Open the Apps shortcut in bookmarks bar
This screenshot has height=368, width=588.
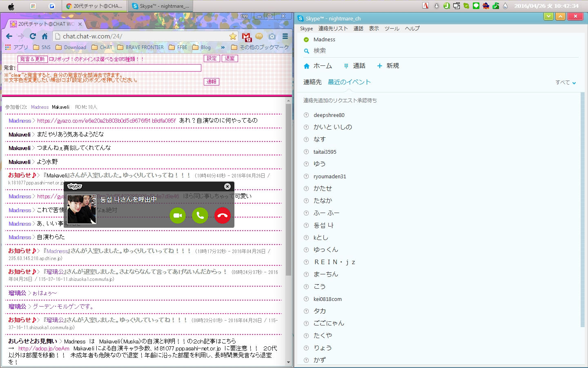17,47
